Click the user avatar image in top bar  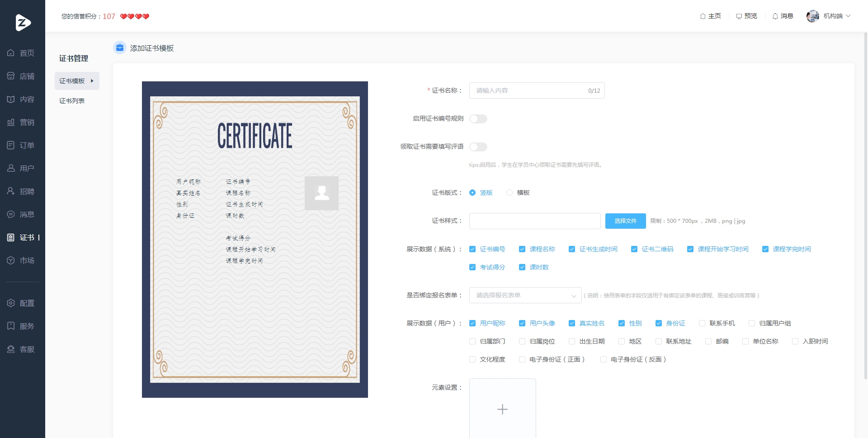(x=813, y=16)
